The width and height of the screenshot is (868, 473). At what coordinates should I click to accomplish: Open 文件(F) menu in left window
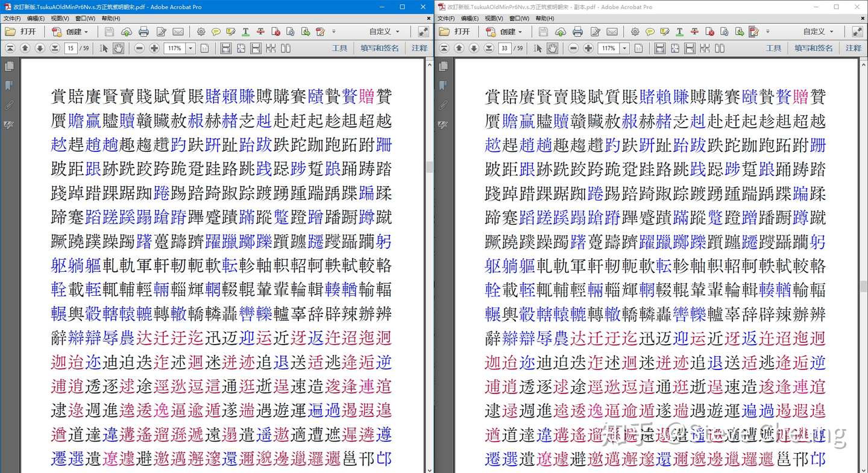(12, 19)
